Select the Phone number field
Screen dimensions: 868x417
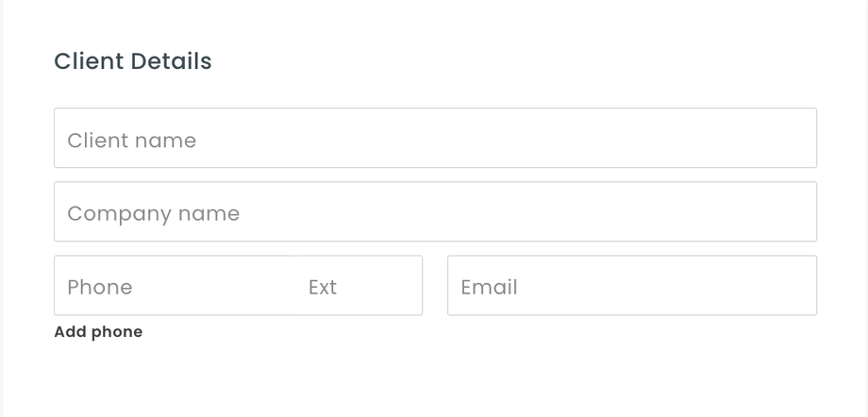click(x=175, y=286)
